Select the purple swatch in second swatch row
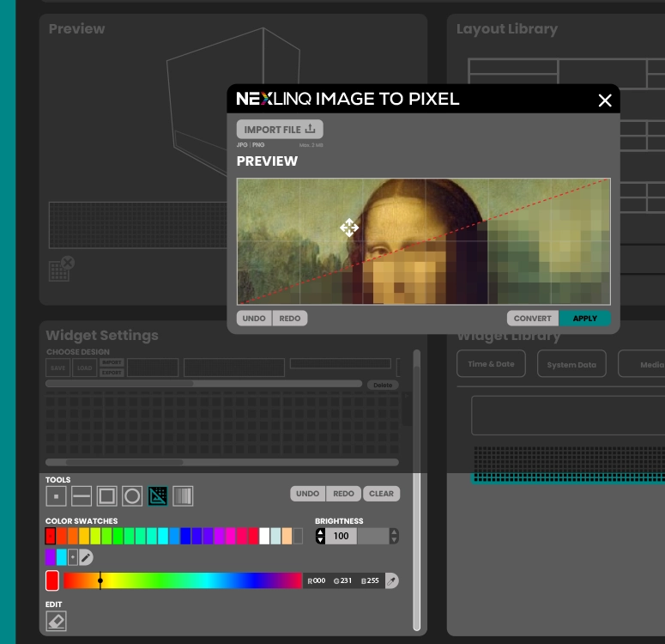This screenshot has height=644, width=665. pos(51,557)
